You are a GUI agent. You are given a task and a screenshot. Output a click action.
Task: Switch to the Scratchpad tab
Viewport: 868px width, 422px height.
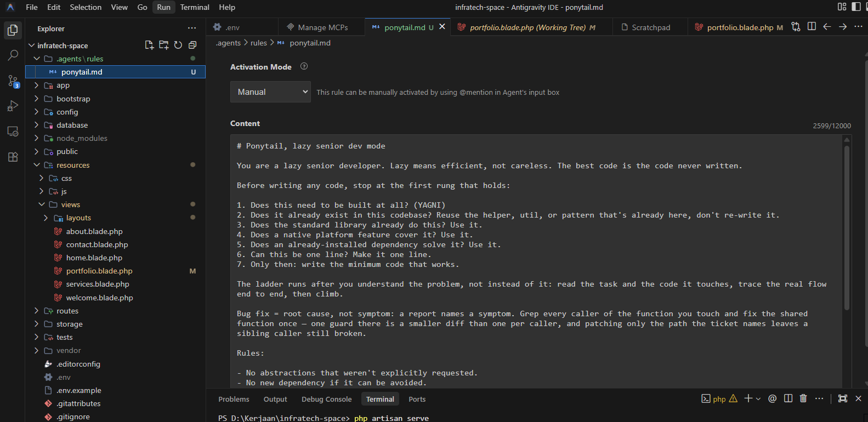point(650,27)
